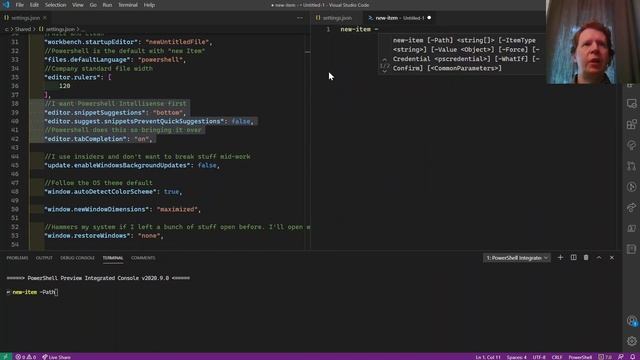Open the Go menu
The width and height of the screenshot is (640, 360).
point(93,5)
